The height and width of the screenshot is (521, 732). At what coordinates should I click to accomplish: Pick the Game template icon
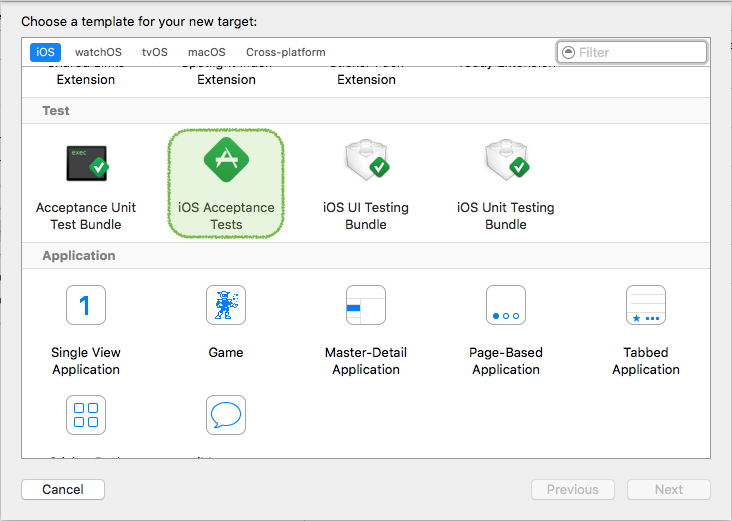pos(226,305)
